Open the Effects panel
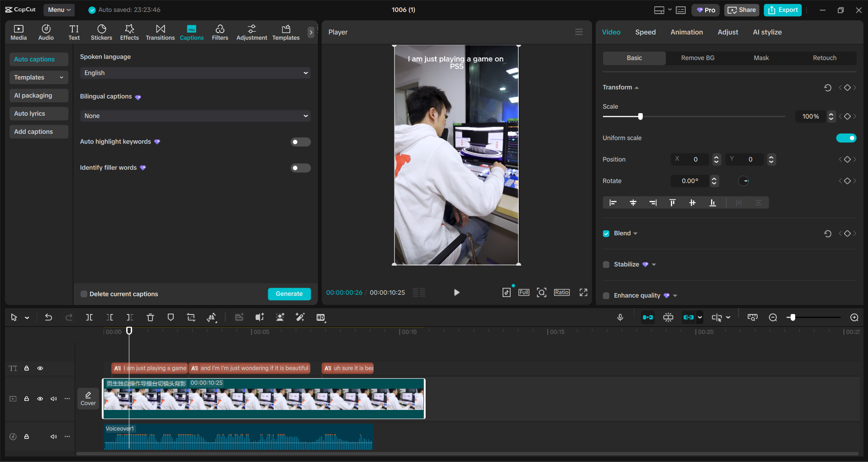The image size is (868, 462). (129, 32)
